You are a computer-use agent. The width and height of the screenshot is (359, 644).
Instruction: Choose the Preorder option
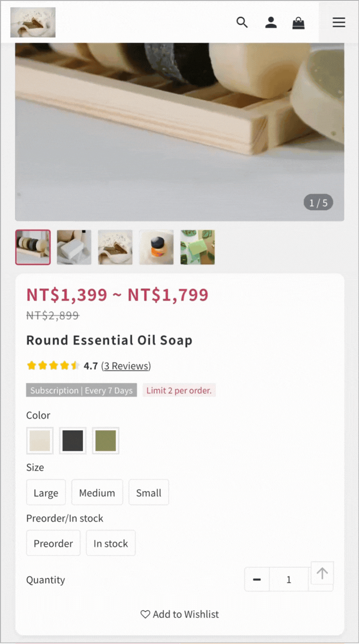tap(53, 543)
